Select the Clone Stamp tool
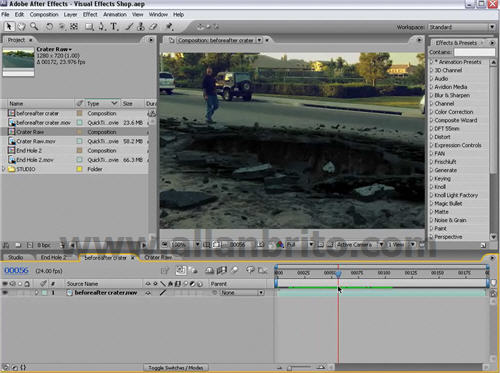This screenshot has width=500, height=373. [141, 27]
